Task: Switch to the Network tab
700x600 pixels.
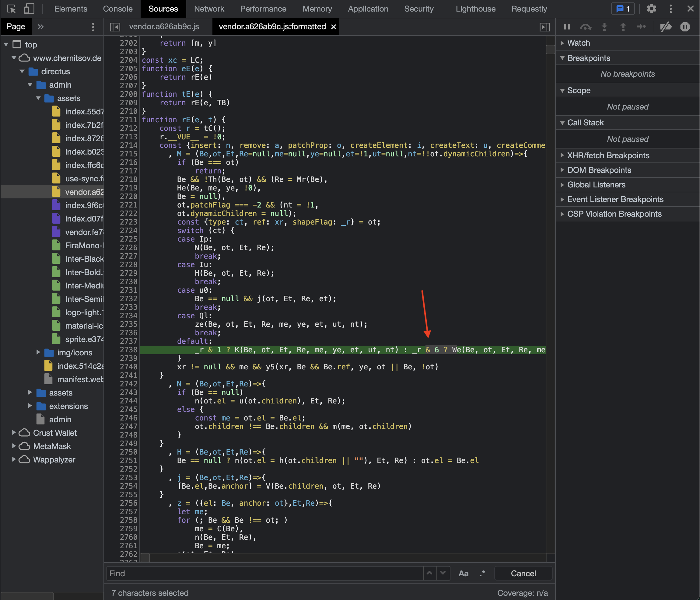Action: click(209, 9)
